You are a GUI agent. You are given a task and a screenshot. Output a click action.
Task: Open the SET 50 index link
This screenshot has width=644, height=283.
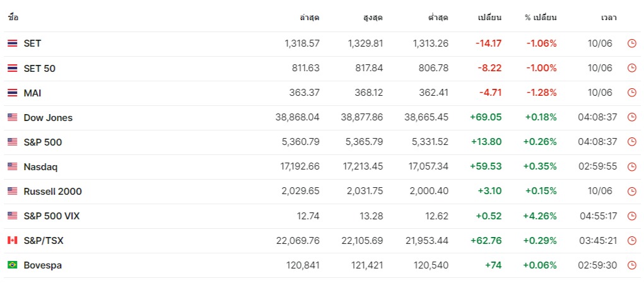39,68
